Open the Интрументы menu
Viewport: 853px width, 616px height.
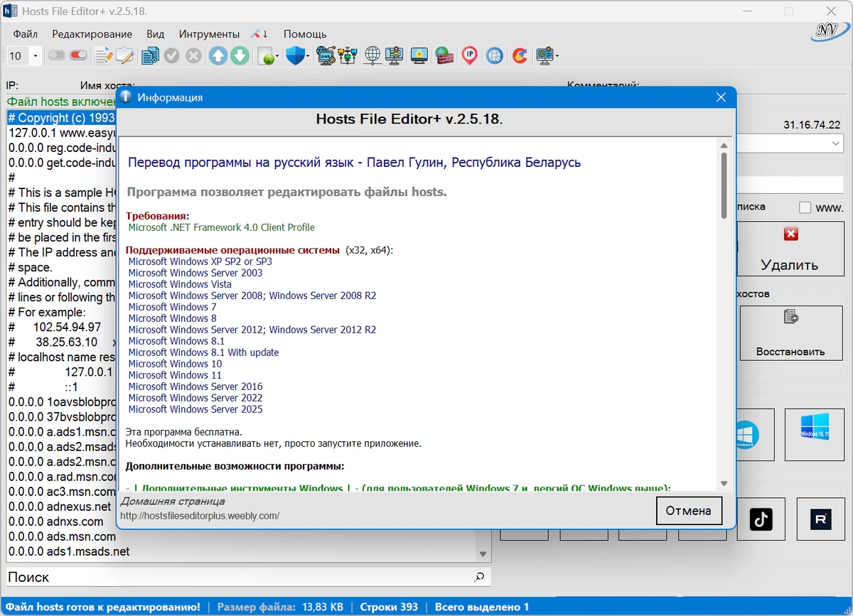[209, 33]
